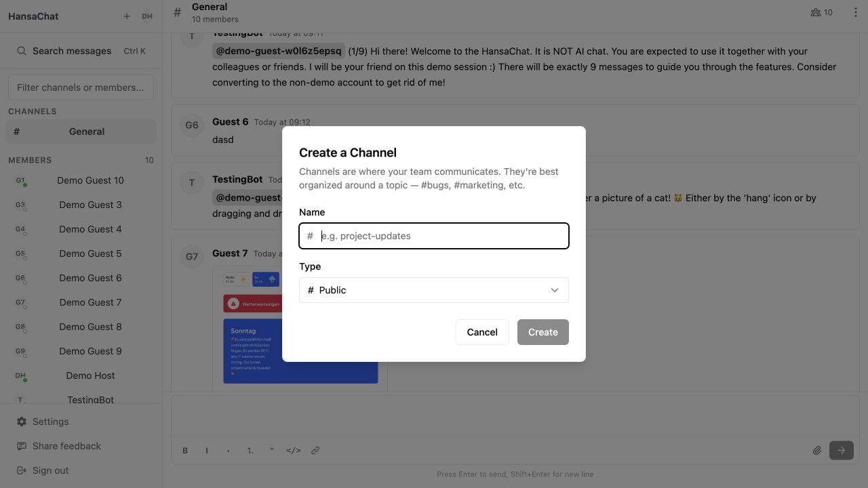Click the "Today at 09:12" timestamp
Screen dimensions: 868x488
point(282,122)
